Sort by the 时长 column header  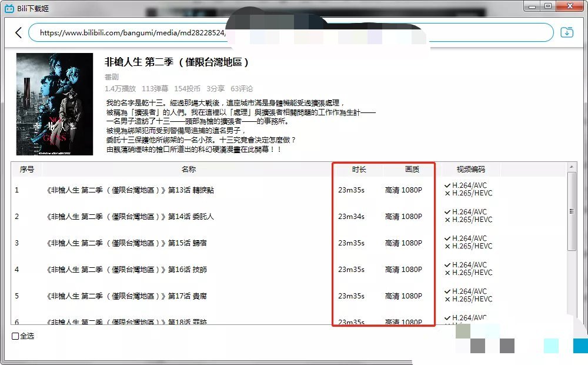359,170
